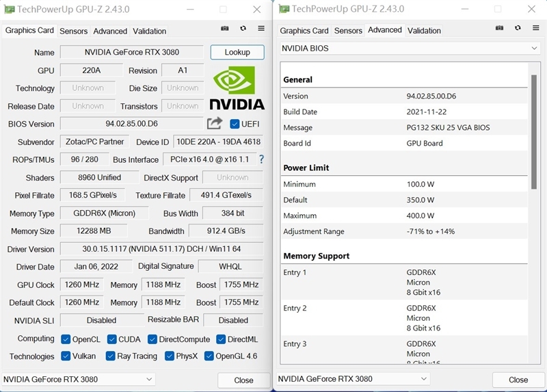The width and height of the screenshot is (547, 392).
Task: Switch to Sensors tab in left window
Action: tap(73, 31)
